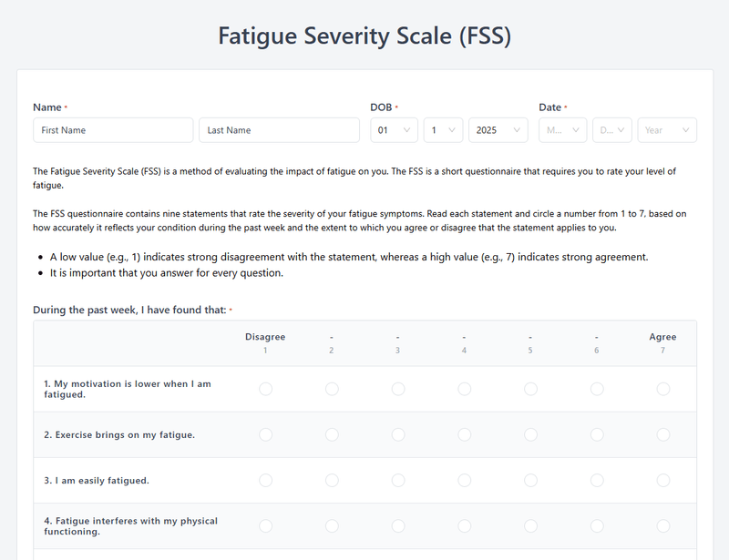Screen dimensions: 729x560
Task: Open the DOB month dropdown showing 01
Action: coord(394,129)
